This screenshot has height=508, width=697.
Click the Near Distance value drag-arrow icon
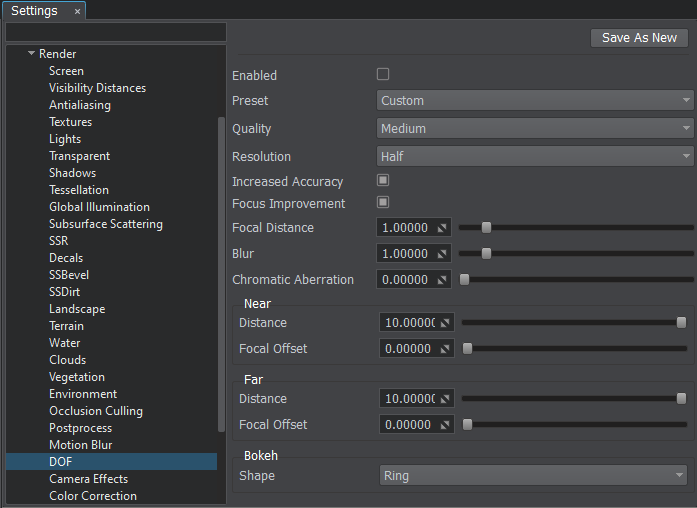pyautogui.click(x=445, y=323)
